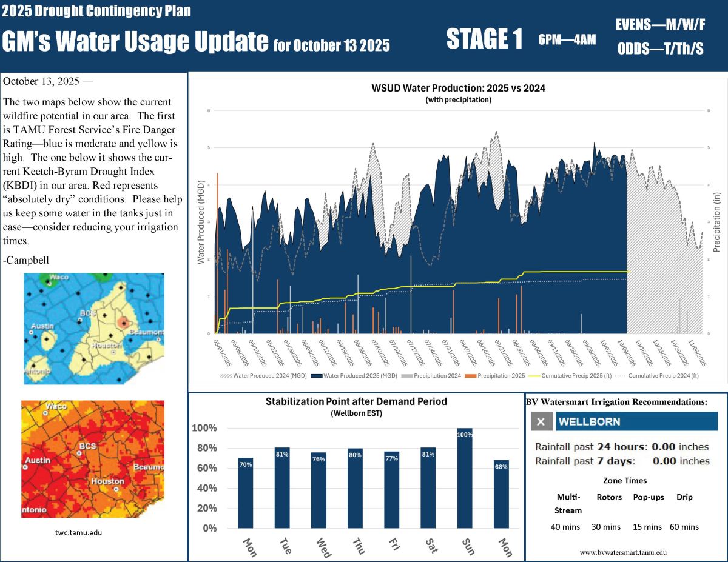Open the www.bvwatersmart.tamu.edu link
The width and height of the screenshot is (728, 562).
click(x=623, y=552)
